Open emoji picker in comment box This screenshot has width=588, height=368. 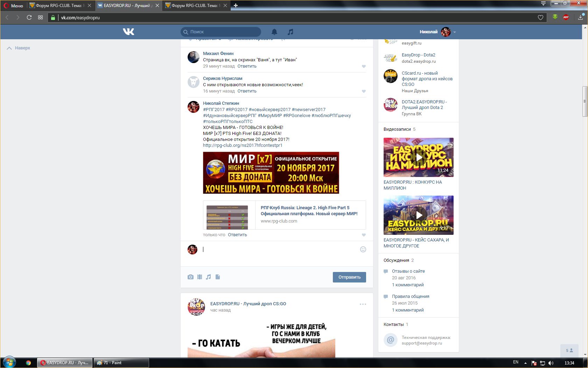pyautogui.click(x=363, y=249)
